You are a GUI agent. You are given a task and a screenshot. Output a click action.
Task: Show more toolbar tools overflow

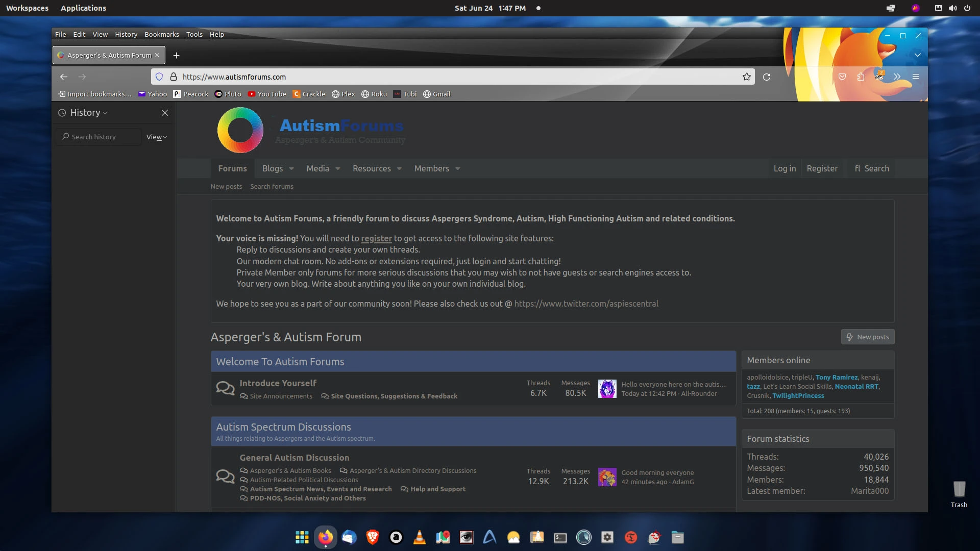(897, 77)
